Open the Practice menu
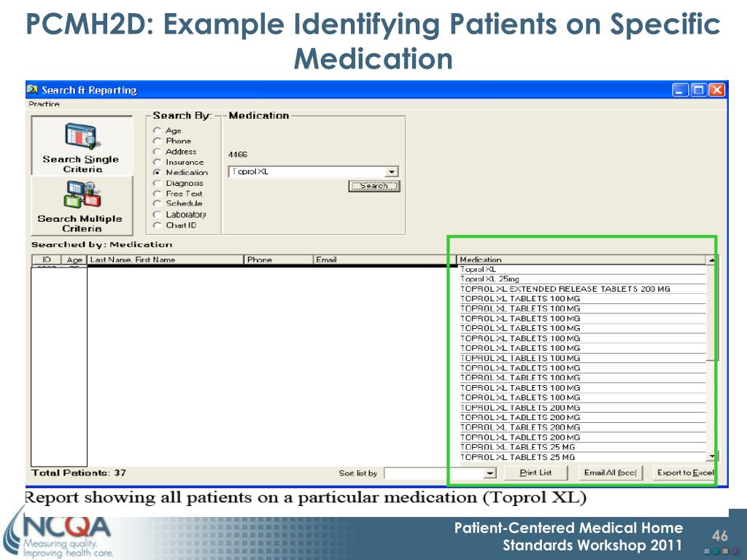 point(44,104)
